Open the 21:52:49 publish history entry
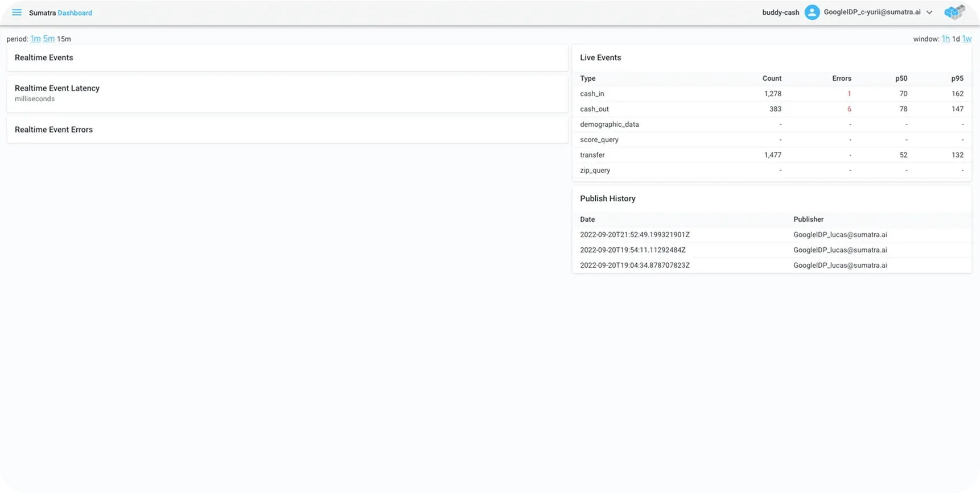The height and width of the screenshot is (493, 980). (635, 234)
